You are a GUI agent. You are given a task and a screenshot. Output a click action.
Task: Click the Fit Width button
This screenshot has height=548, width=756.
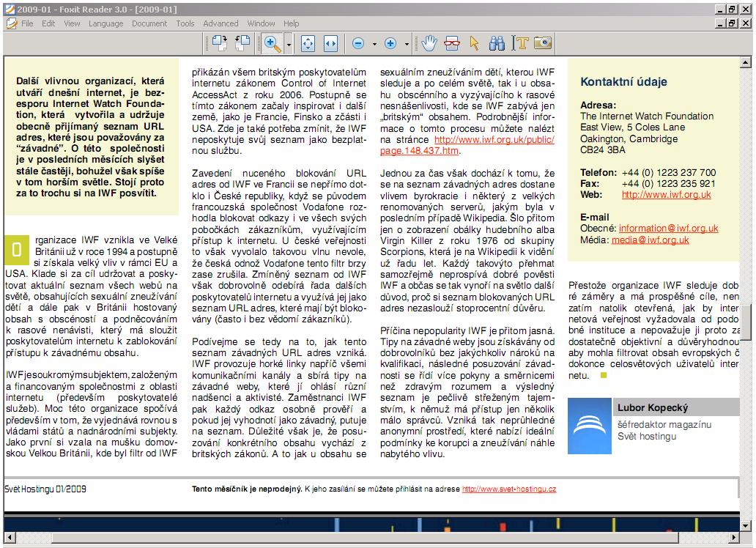[x=330, y=43]
